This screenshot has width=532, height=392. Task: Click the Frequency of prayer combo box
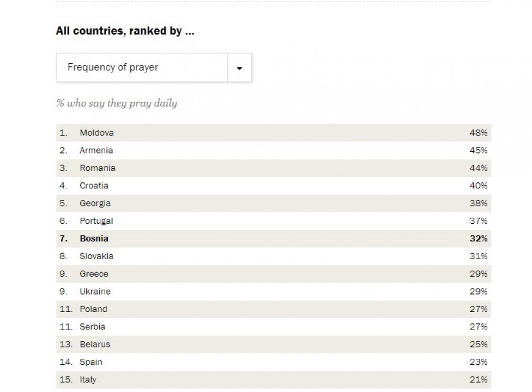coord(142,68)
